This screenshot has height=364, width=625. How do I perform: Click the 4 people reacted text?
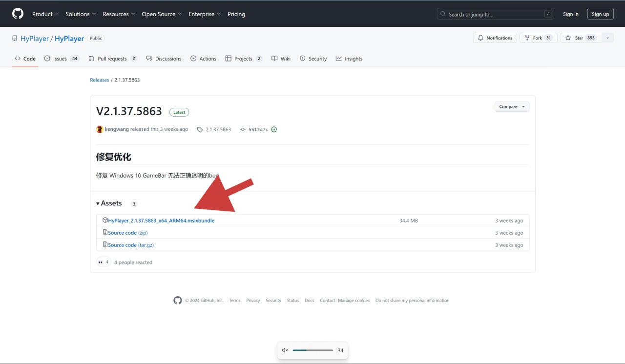(x=133, y=263)
